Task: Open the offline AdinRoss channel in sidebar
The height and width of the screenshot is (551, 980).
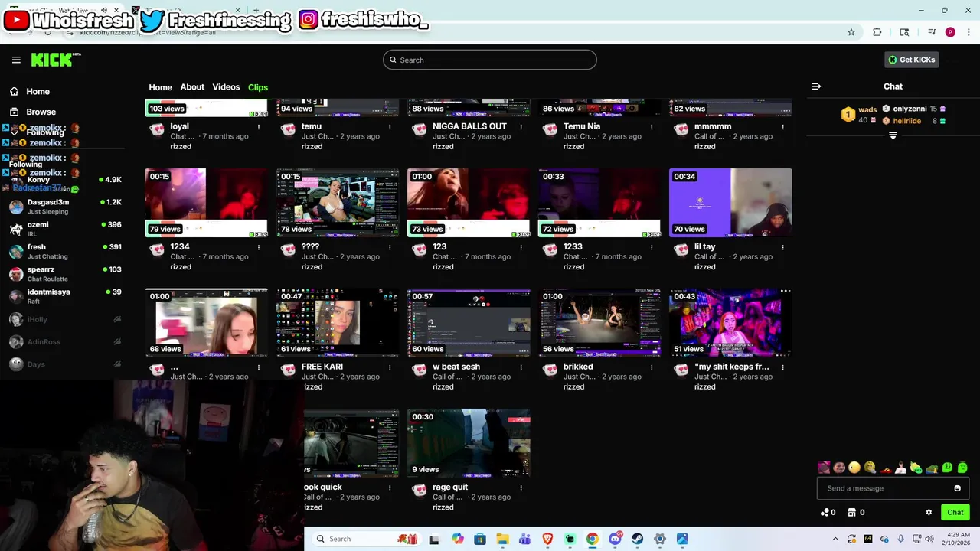Action: tap(65, 341)
